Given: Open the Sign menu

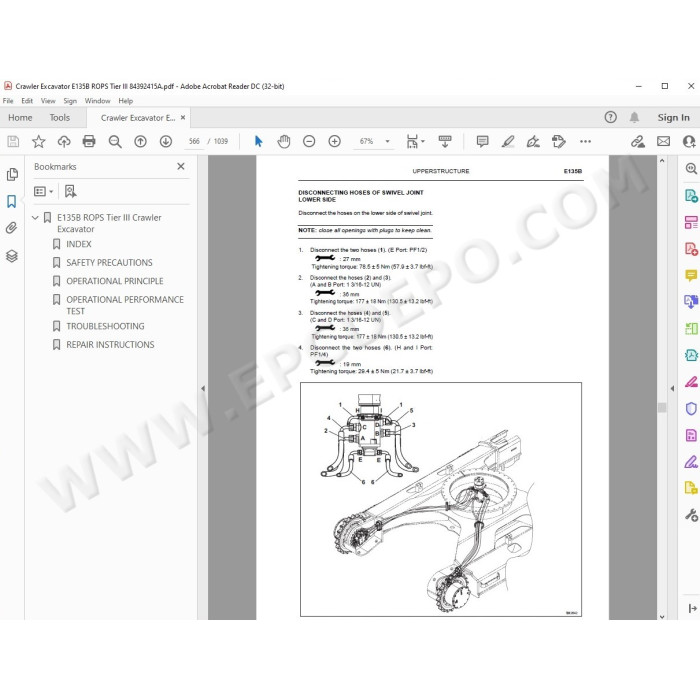Looking at the screenshot, I should coord(70,101).
